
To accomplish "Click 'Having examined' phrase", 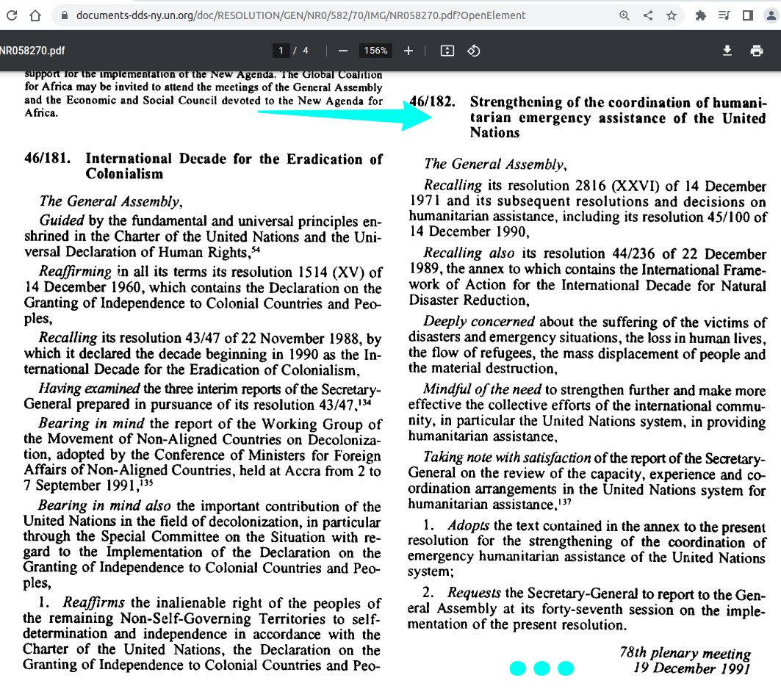I will point(89,388).
